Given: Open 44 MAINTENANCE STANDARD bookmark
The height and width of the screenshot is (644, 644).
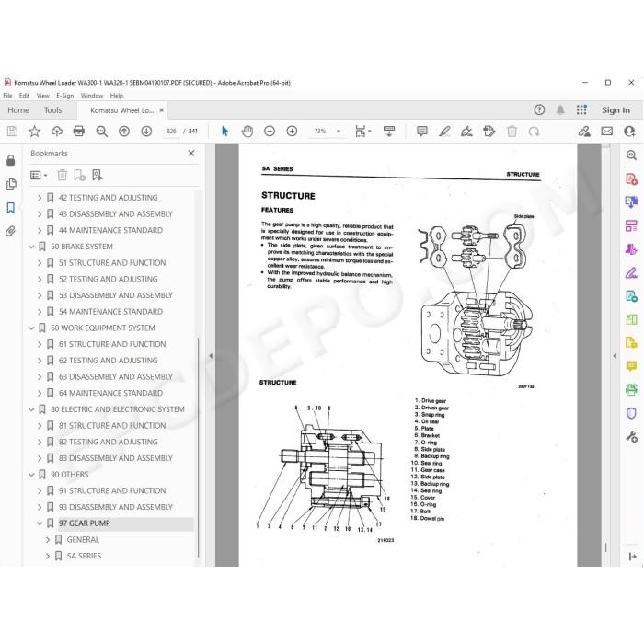Looking at the screenshot, I should click(110, 230).
